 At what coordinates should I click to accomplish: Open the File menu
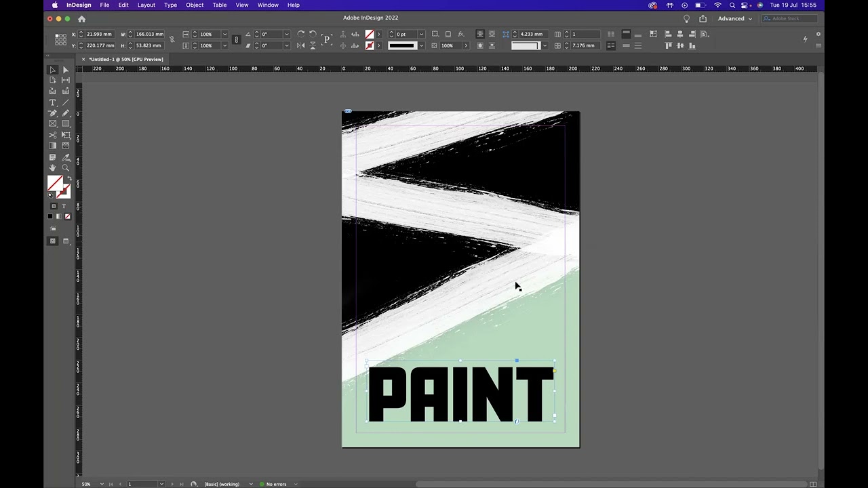[x=104, y=5]
